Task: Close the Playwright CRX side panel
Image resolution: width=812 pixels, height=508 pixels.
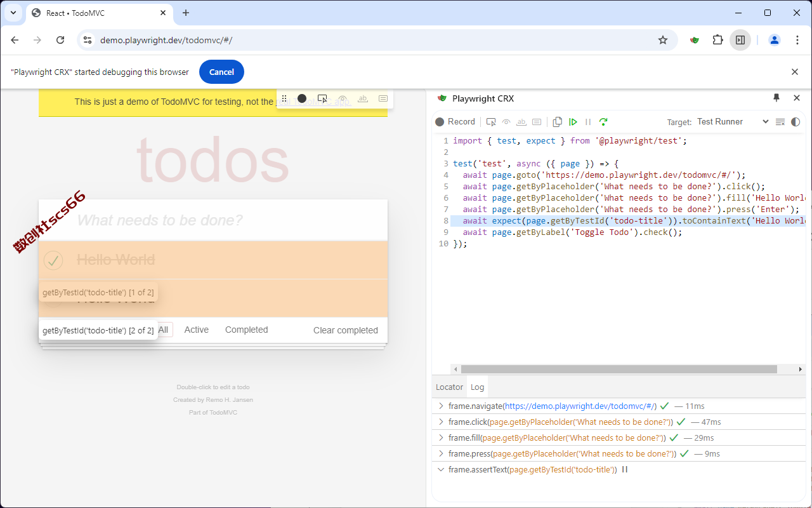Action: click(797, 98)
